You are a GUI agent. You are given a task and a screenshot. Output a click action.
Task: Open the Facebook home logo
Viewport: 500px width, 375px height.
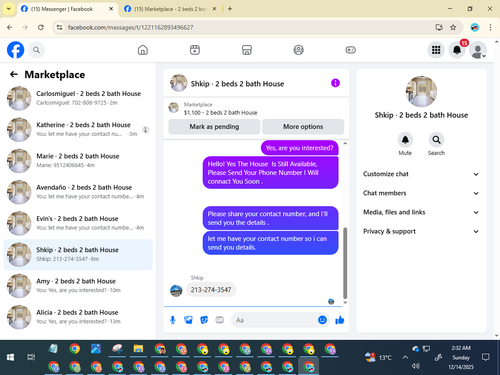pos(16,50)
